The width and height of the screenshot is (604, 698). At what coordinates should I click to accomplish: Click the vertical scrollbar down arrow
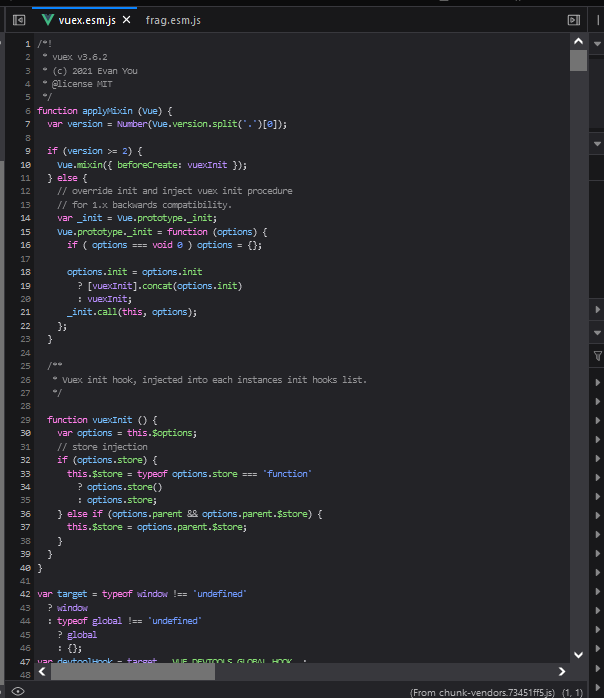coord(578,655)
